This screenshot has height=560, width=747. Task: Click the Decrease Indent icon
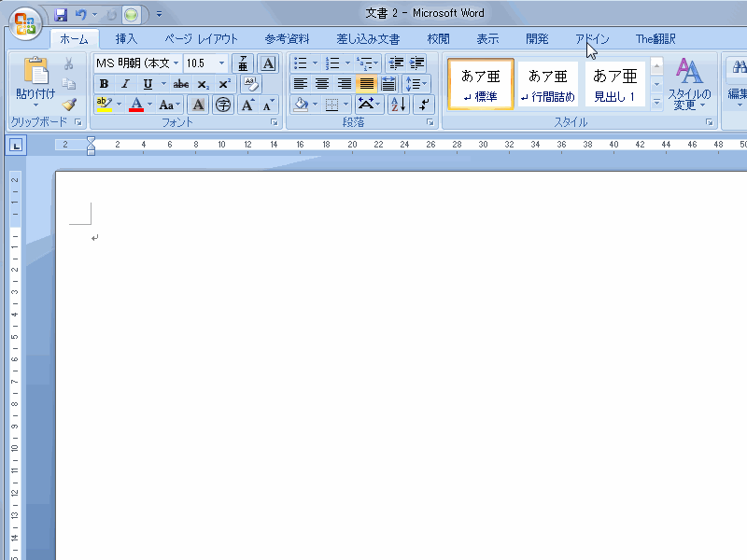[x=396, y=63]
